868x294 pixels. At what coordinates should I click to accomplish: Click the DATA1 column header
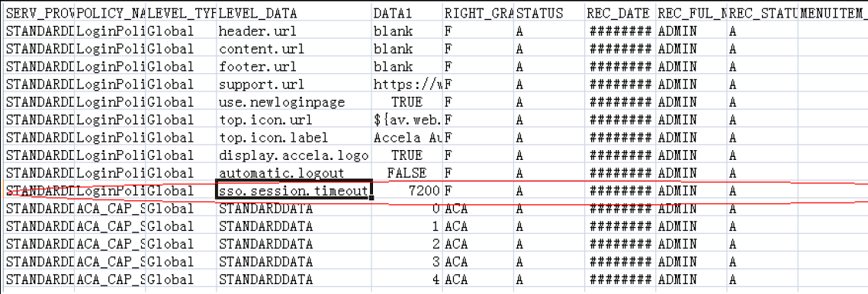407,13
